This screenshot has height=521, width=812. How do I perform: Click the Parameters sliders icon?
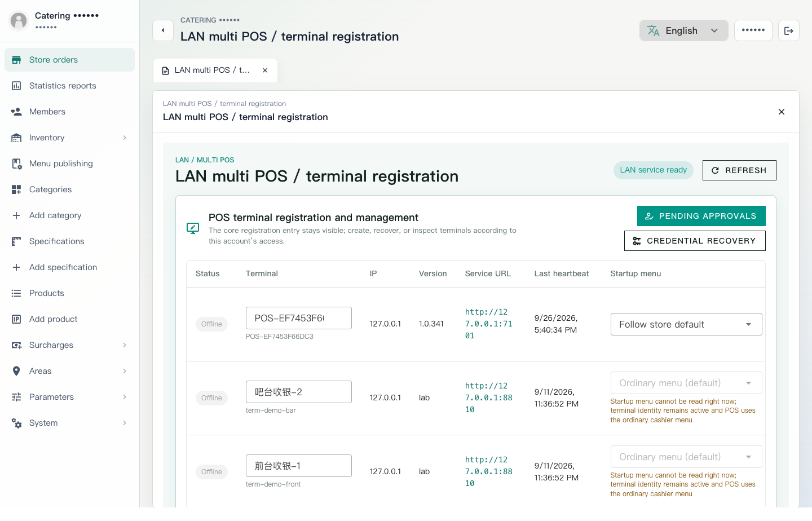click(x=16, y=397)
